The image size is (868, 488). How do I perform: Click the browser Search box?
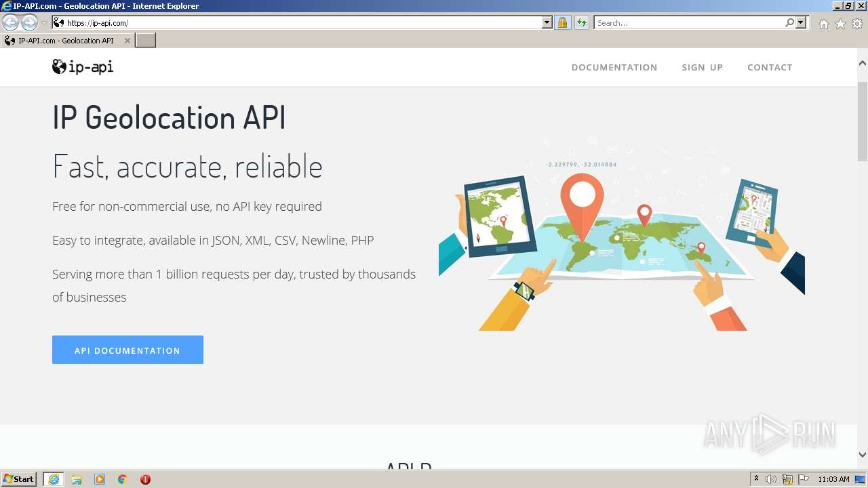pyautogui.click(x=688, y=22)
